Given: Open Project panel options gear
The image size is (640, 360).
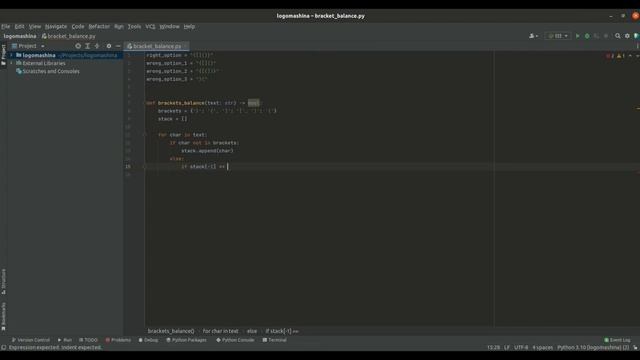Looking at the screenshot, I should 109,46.
